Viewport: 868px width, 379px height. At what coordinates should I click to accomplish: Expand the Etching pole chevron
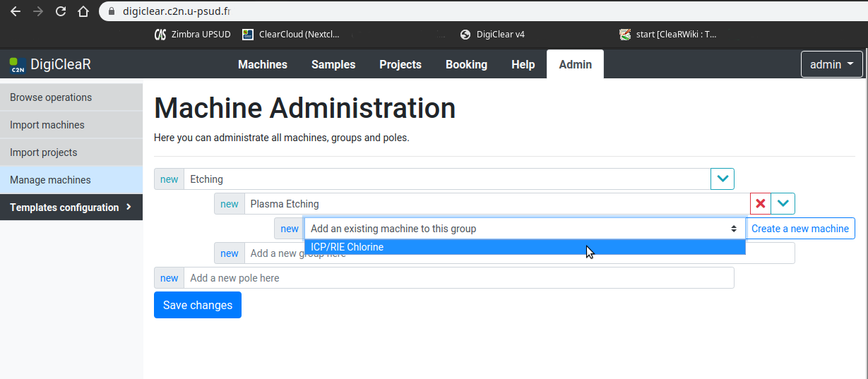point(723,179)
